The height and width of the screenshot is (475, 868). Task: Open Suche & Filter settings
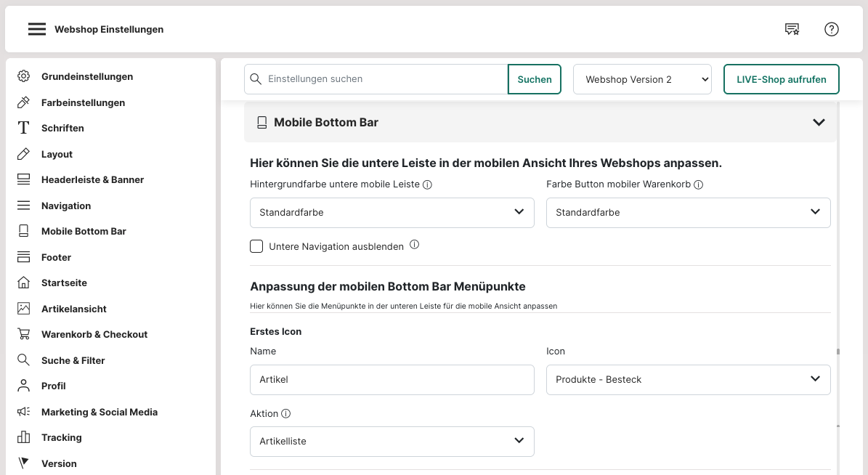point(73,360)
